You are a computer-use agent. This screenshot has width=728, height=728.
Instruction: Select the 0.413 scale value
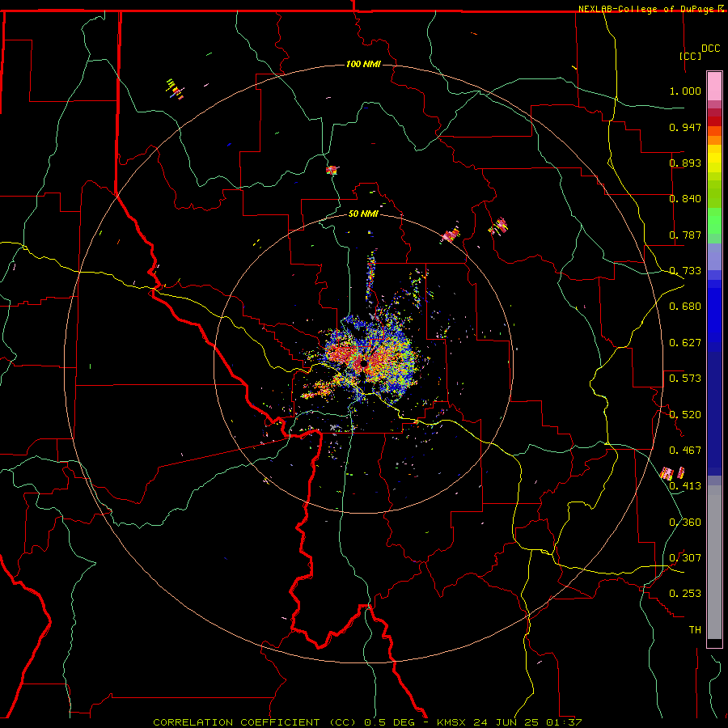(x=685, y=486)
